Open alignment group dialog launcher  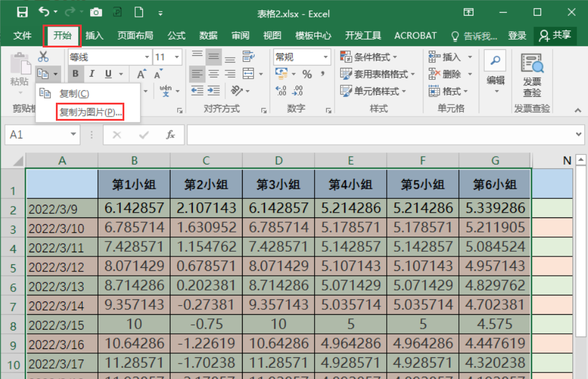pos(264,111)
